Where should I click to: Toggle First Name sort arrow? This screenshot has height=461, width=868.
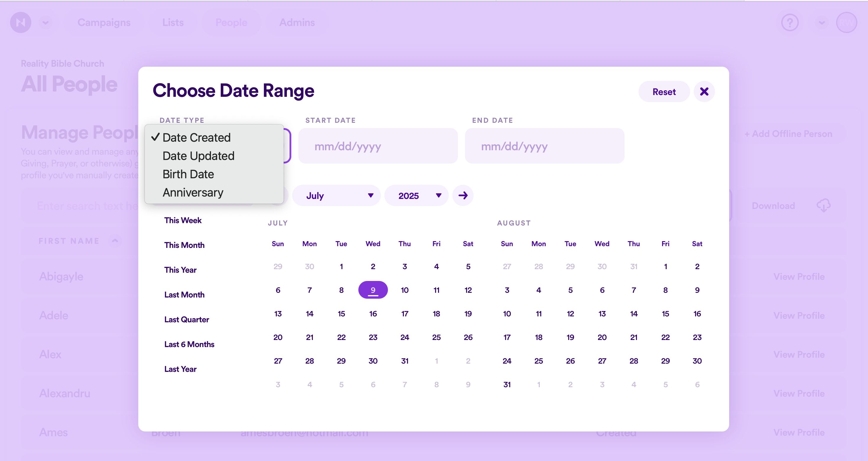tap(115, 241)
